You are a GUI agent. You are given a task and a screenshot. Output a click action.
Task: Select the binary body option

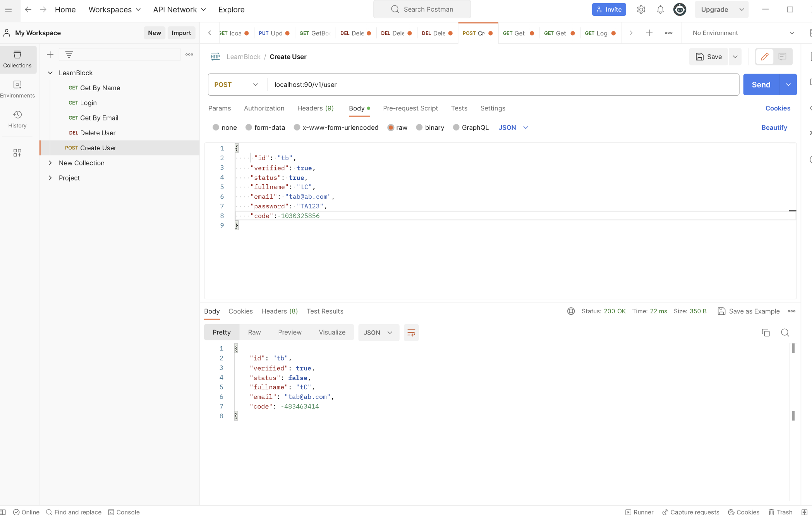click(x=419, y=127)
